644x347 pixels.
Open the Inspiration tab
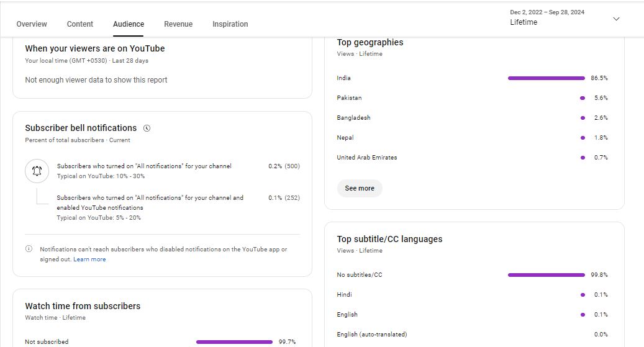(230, 24)
